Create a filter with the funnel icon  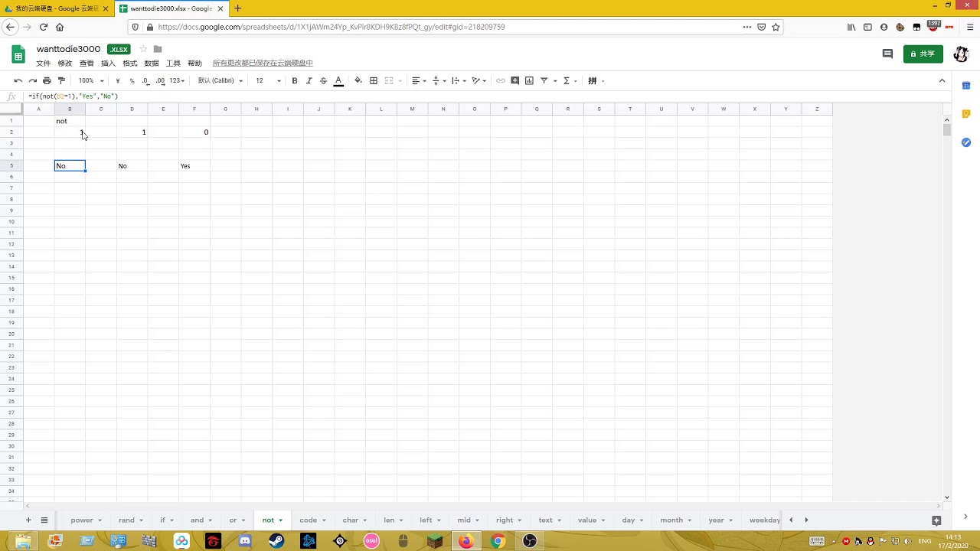(544, 80)
